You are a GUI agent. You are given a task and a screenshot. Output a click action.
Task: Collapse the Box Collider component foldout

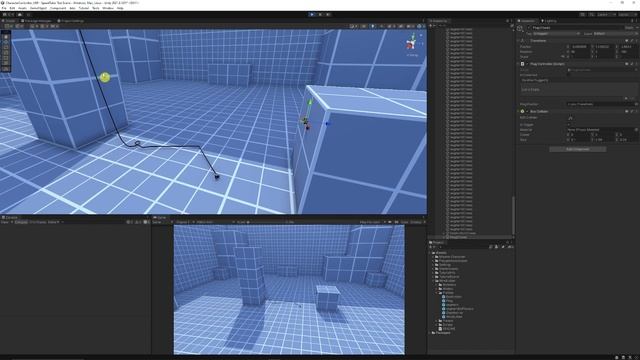tap(519, 111)
